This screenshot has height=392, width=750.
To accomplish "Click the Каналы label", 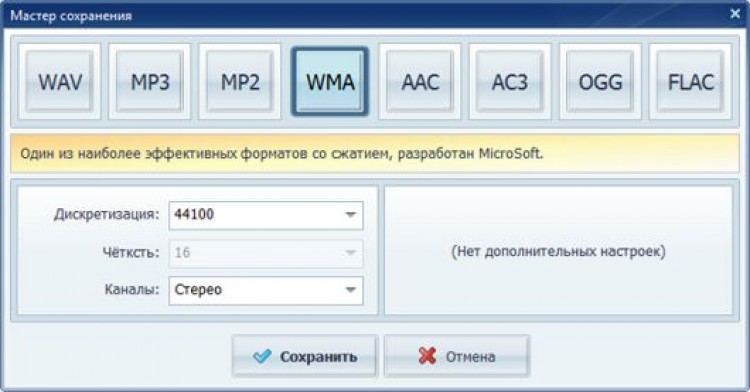I will coord(132,289).
